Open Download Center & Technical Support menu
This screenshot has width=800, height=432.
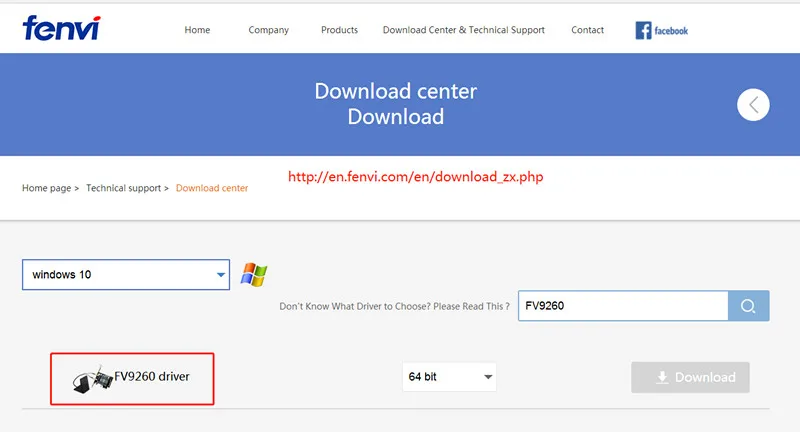point(464,30)
